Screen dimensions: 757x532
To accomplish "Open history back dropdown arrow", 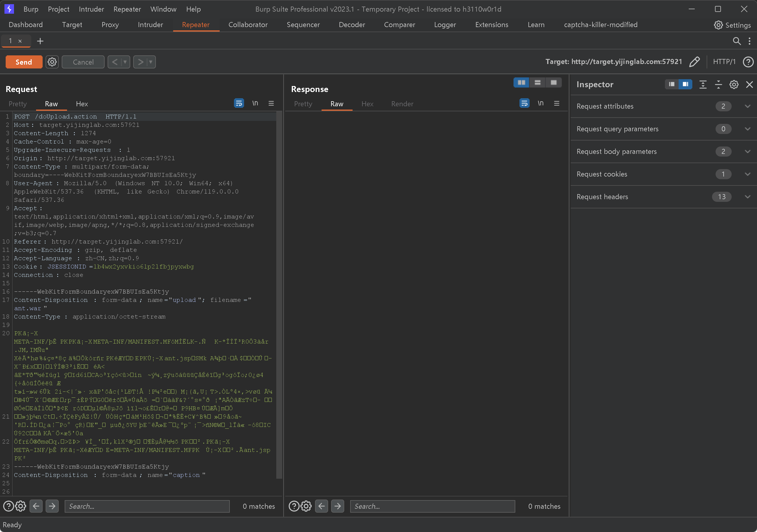I will tap(125, 62).
